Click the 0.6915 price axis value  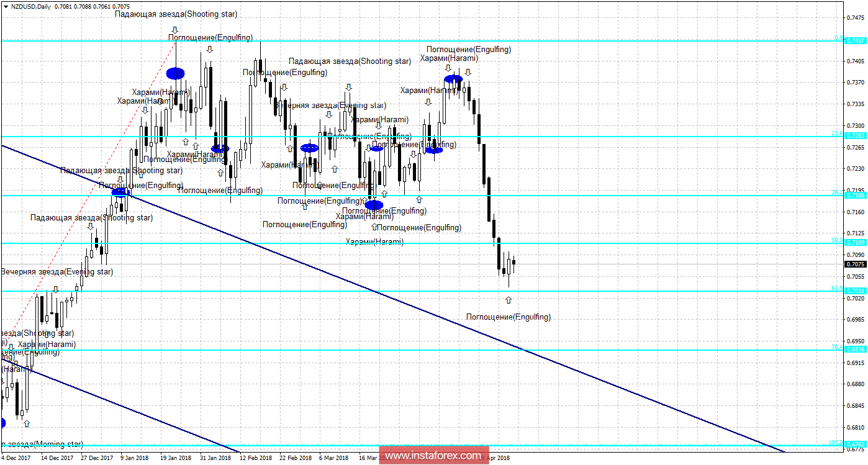pos(856,363)
